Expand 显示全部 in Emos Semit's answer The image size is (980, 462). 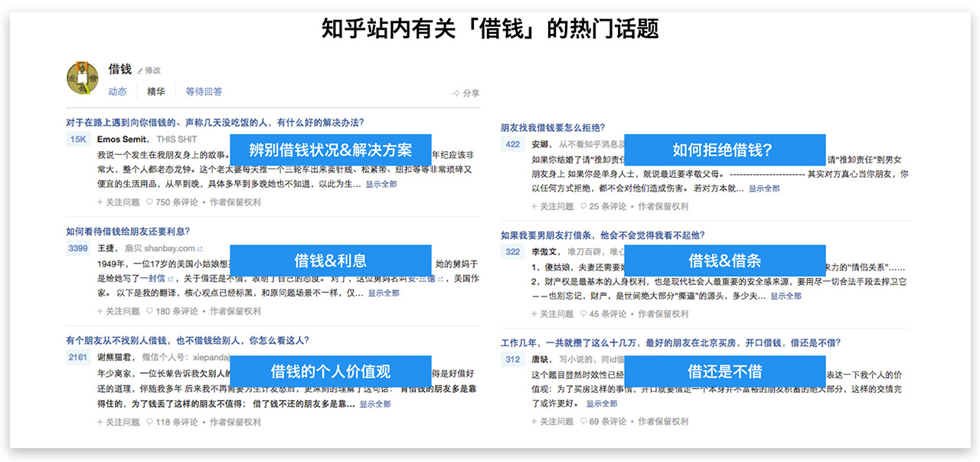click(381, 185)
